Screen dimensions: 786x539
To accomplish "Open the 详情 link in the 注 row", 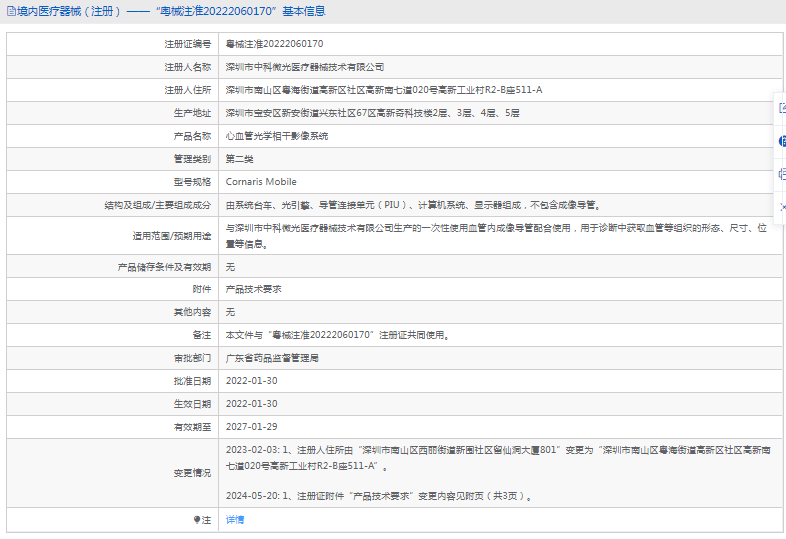I will coord(235,520).
